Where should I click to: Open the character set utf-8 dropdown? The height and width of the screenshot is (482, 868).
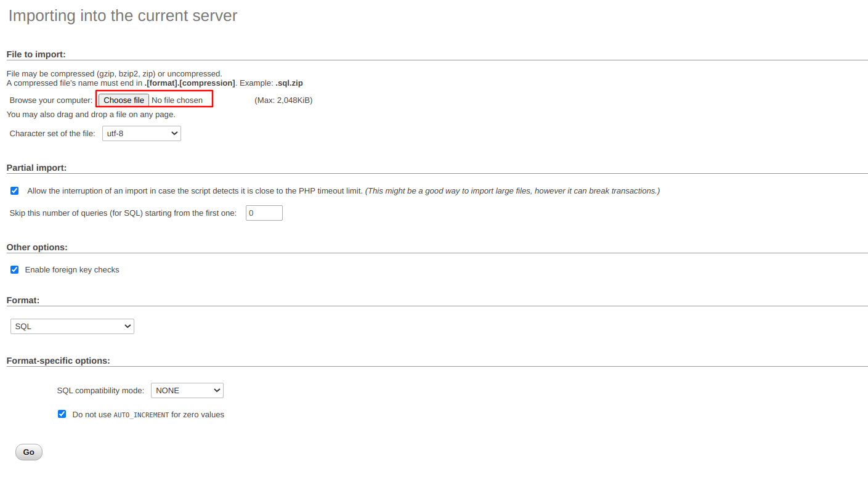point(141,133)
